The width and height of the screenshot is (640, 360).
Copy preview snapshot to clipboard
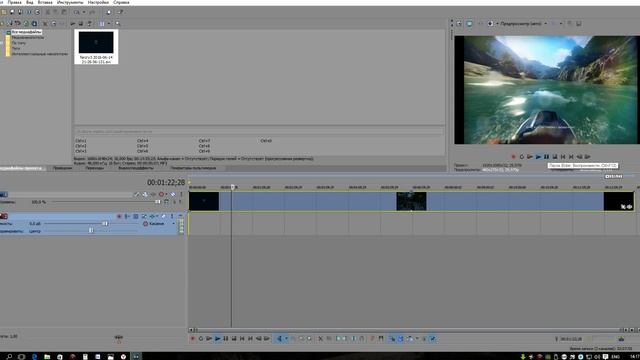[x=570, y=24]
